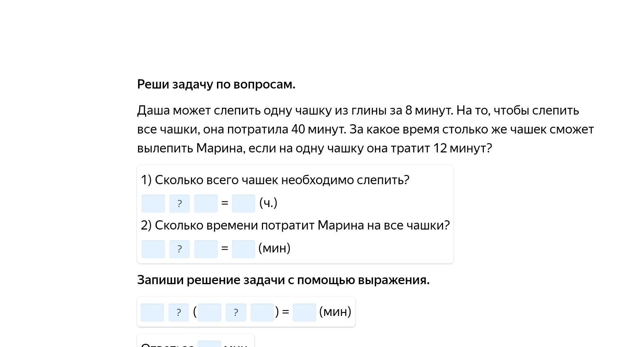The width and height of the screenshot is (644, 347).
Task: Select result field before (ч.) label
Action: click(x=244, y=203)
